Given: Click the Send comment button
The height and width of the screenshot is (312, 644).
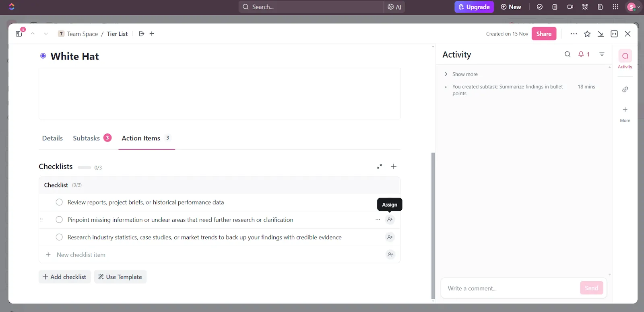Looking at the screenshot, I should tap(591, 288).
